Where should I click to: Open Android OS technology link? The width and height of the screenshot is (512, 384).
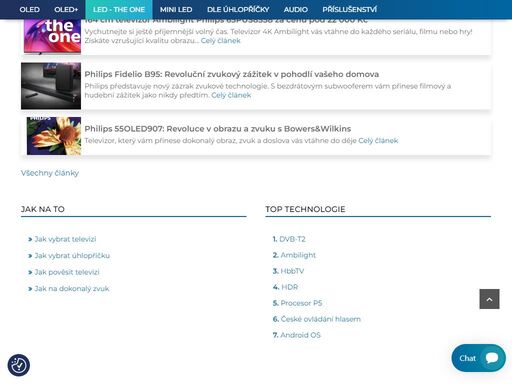[x=300, y=335]
